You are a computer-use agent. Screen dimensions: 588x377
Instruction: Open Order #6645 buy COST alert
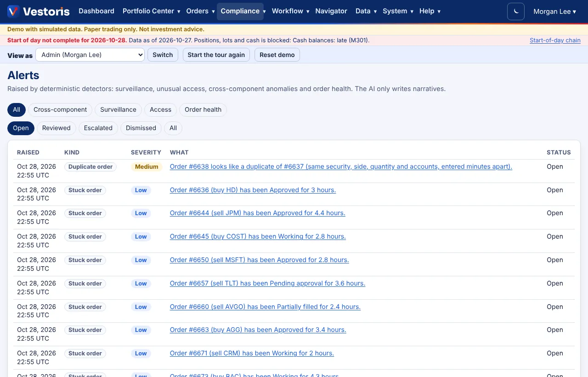click(258, 236)
